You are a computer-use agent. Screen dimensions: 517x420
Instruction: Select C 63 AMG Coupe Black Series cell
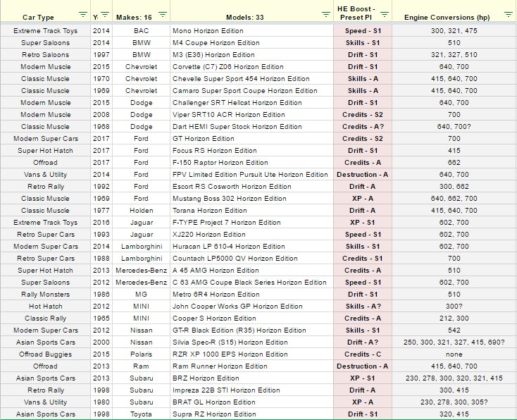251,283
